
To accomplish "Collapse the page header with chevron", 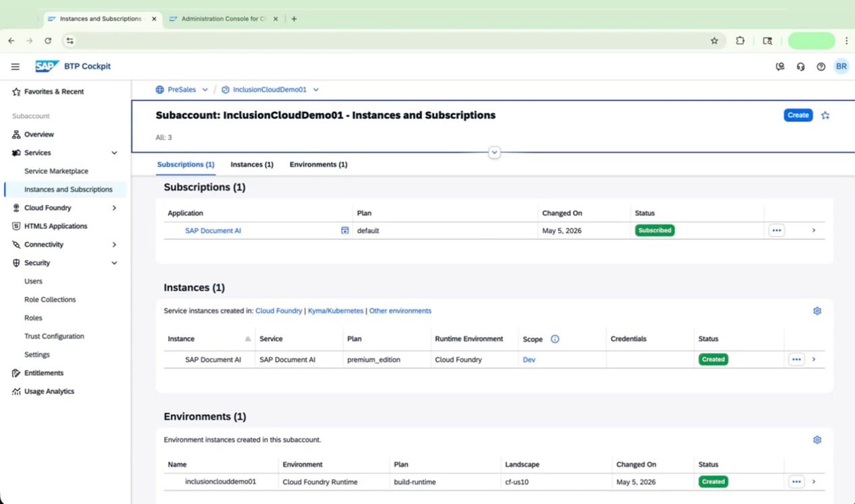I will coord(494,152).
